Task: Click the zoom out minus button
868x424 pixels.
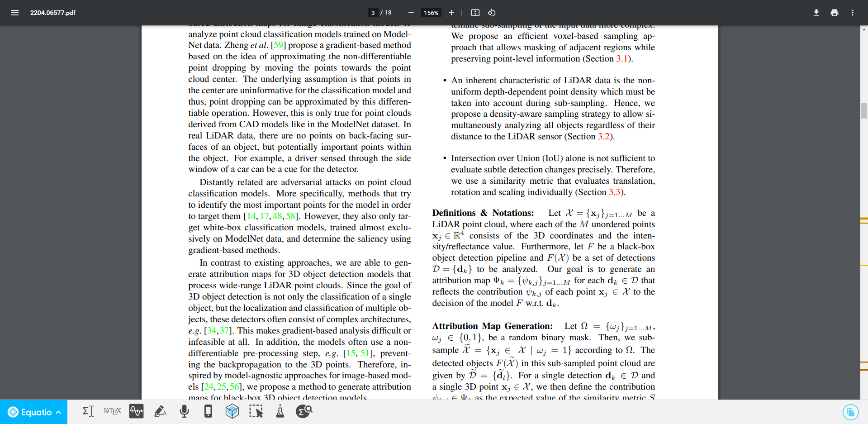Action: click(x=411, y=13)
